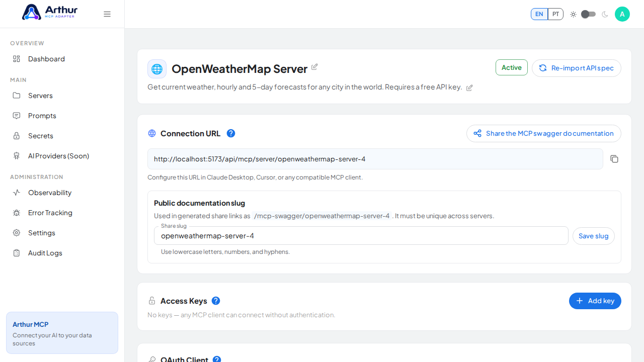Image resolution: width=644 pixels, height=362 pixels.
Task: Open the user avatar menu
Action: [622, 14]
